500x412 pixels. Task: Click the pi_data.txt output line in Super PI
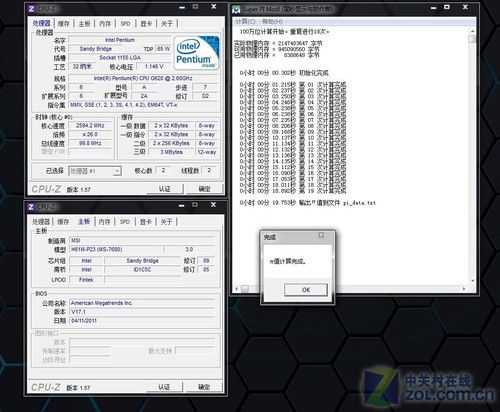coord(308,203)
